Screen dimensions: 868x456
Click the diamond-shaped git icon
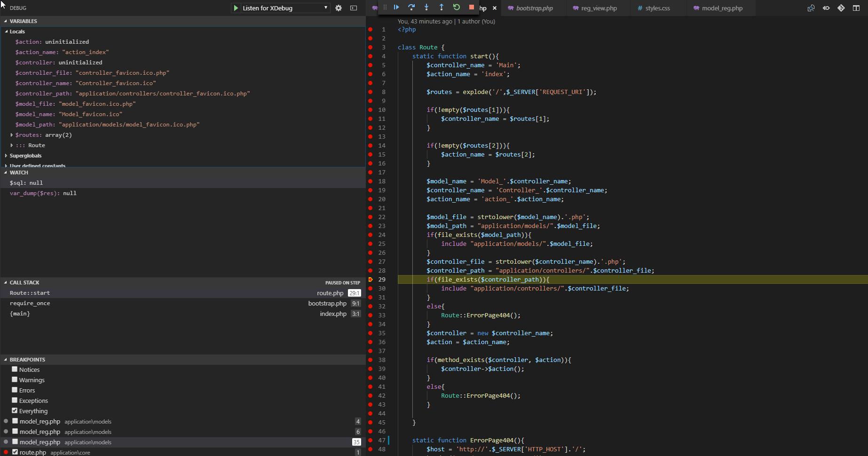coord(841,8)
